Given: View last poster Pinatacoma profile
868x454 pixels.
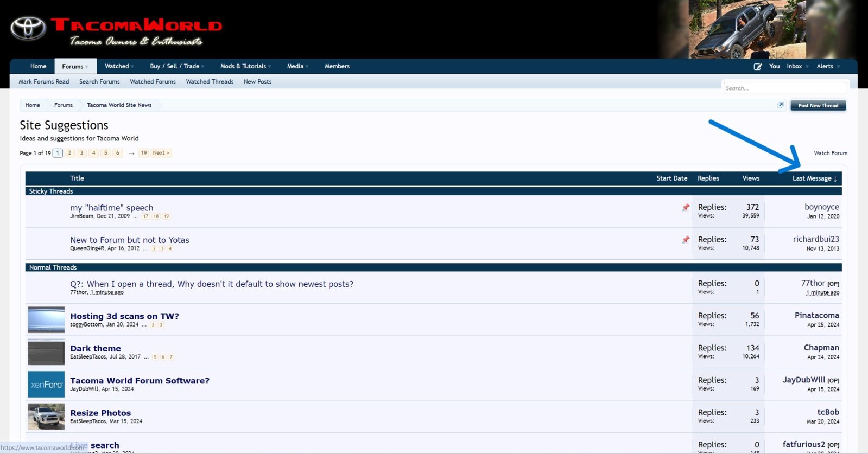Looking at the screenshot, I should tap(817, 316).
